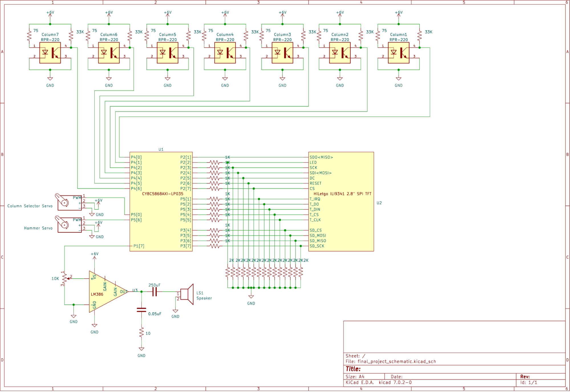This screenshot has width=570, height=392.
Task: Select the LS1 Speaker symbol
Action: click(x=187, y=294)
